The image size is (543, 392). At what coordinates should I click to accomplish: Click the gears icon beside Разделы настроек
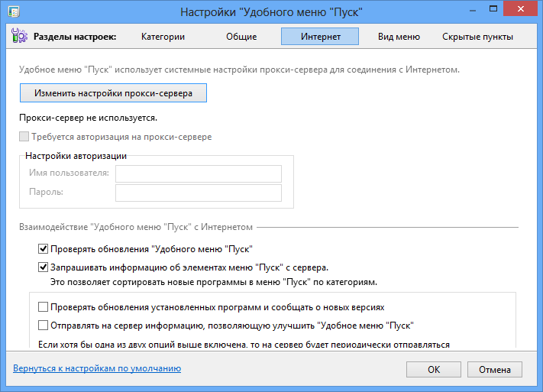coord(19,36)
